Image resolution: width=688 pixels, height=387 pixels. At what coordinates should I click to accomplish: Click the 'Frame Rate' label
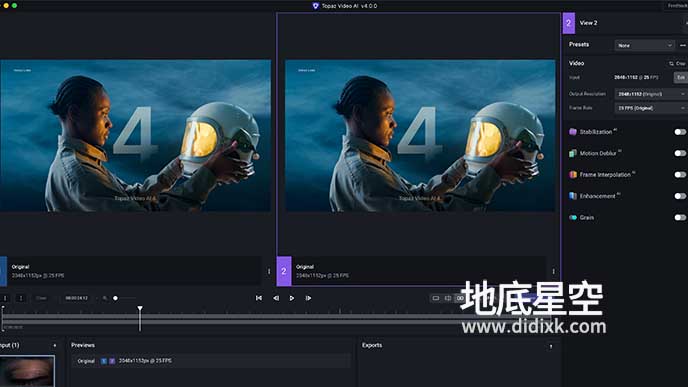pyautogui.click(x=580, y=108)
